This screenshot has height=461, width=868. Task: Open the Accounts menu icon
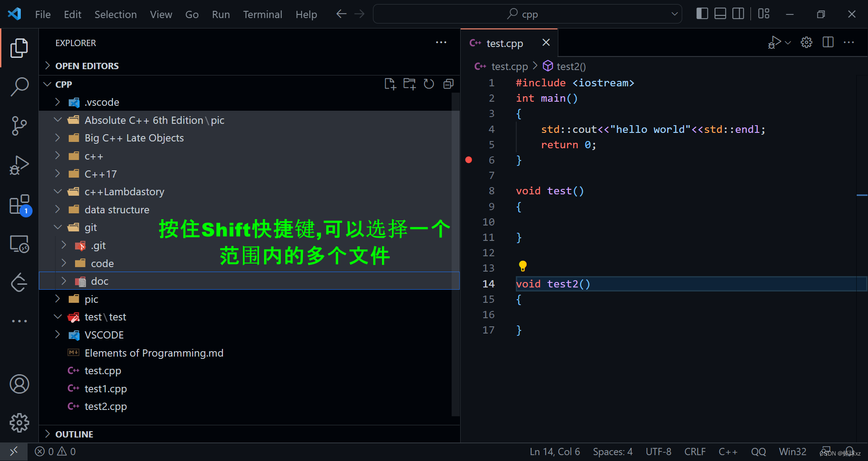[x=19, y=384]
